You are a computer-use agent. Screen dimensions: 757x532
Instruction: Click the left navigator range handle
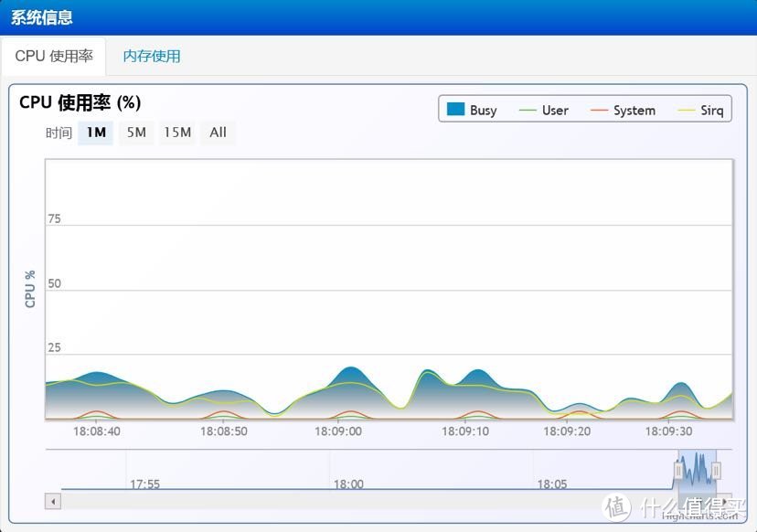tap(679, 471)
